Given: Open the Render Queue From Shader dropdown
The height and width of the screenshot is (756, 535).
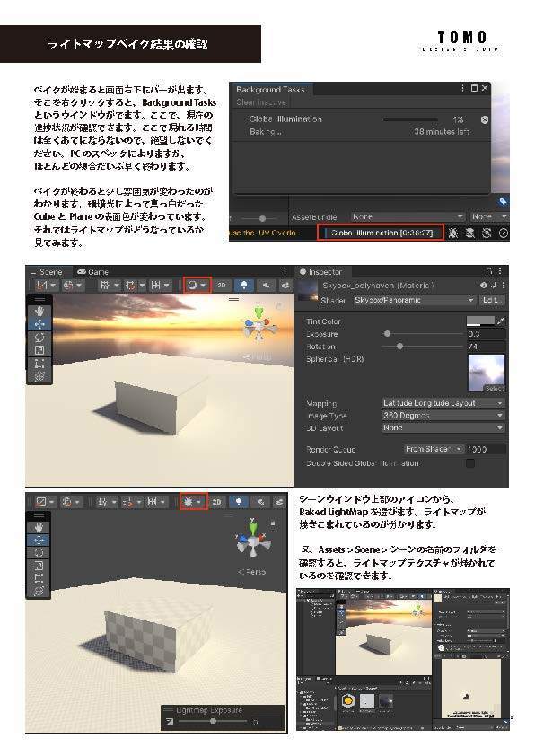Looking at the screenshot, I should [x=434, y=449].
